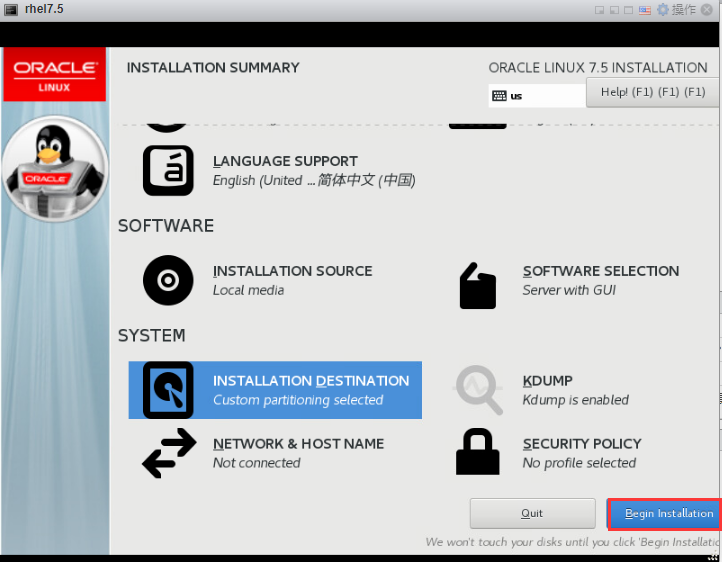Open the 操作 actions menu
This screenshot has width=722, height=562.
(x=683, y=10)
